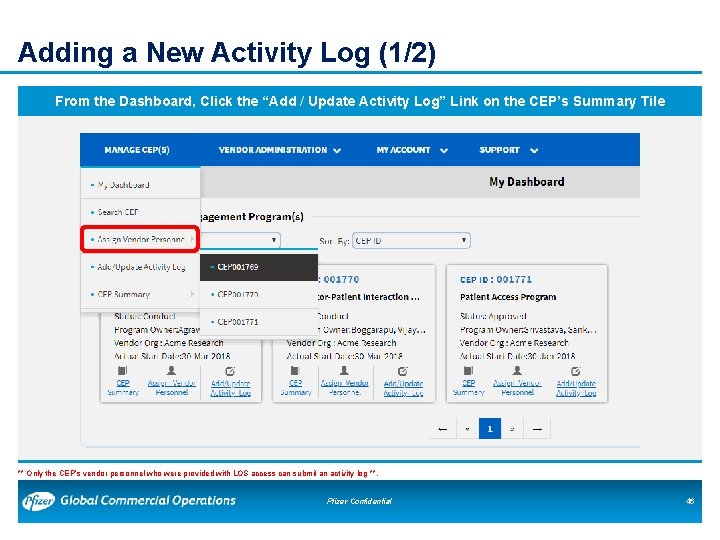The height and width of the screenshot is (540, 720).
Task: Pick CEP001769 in the submenu
Action: (259, 267)
